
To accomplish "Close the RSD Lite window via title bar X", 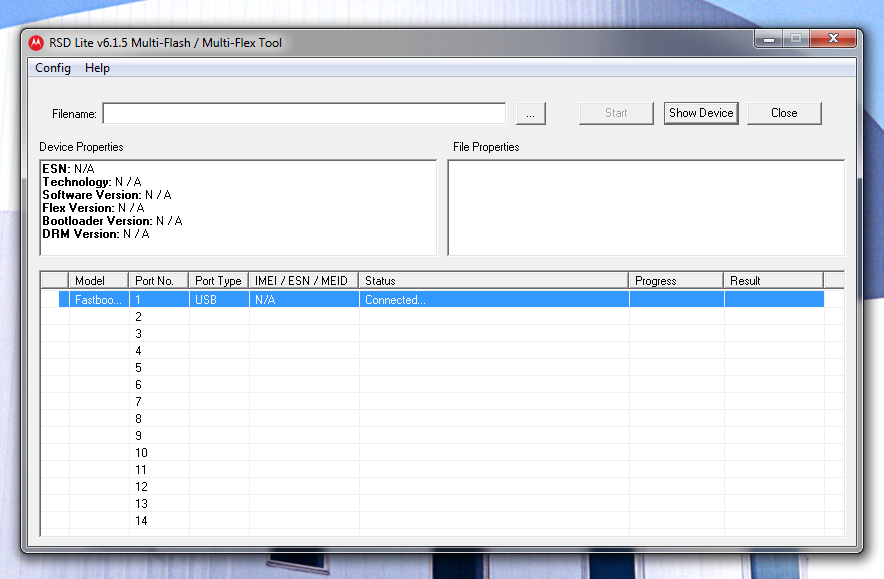I will pyautogui.click(x=833, y=39).
